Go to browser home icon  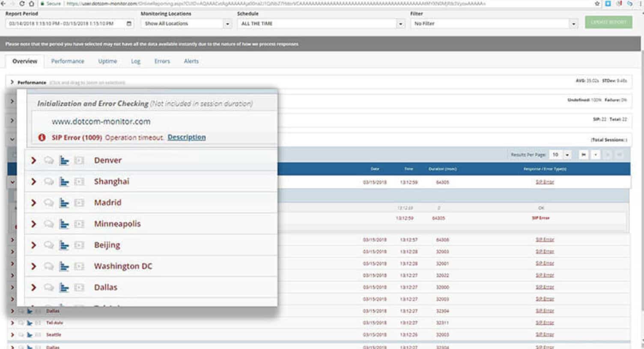pyautogui.click(x=31, y=3)
